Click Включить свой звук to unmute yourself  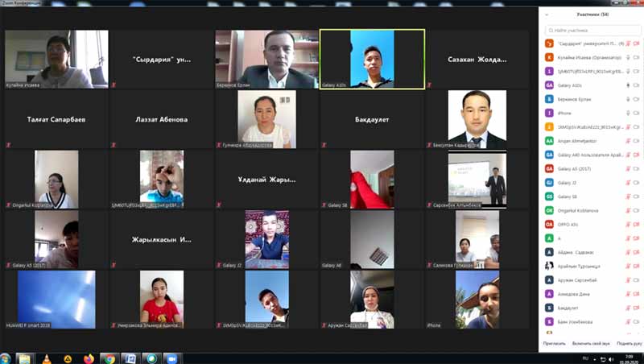[x=590, y=343]
